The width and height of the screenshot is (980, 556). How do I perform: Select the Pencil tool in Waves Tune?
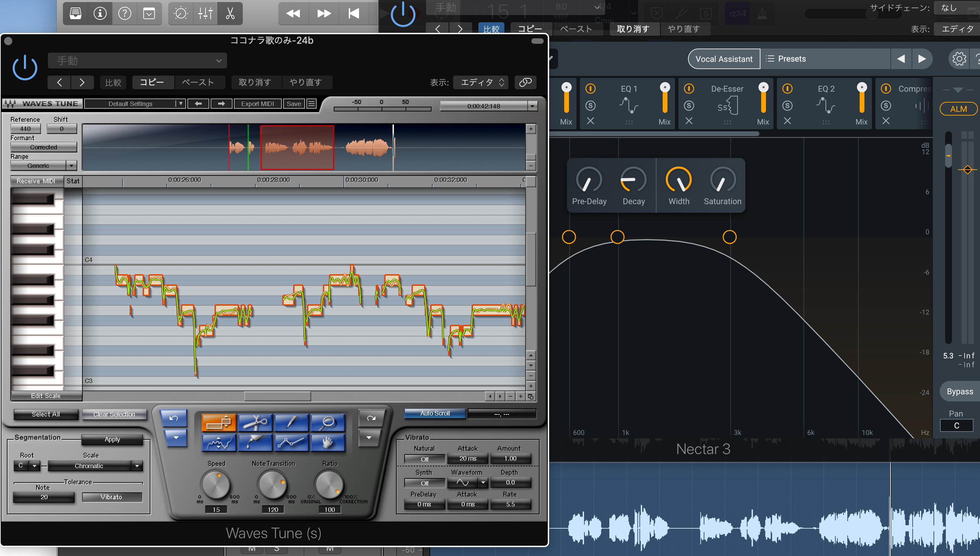[x=291, y=423]
